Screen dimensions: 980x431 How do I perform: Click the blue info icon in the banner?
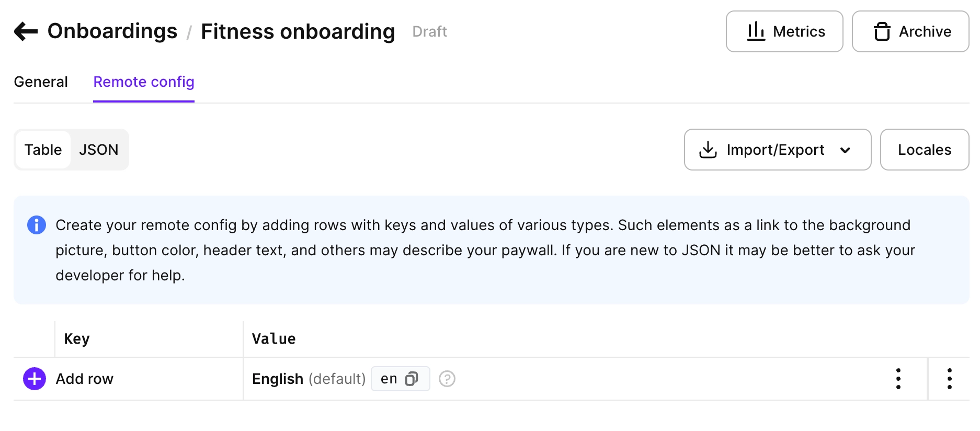pyautogui.click(x=37, y=225)
